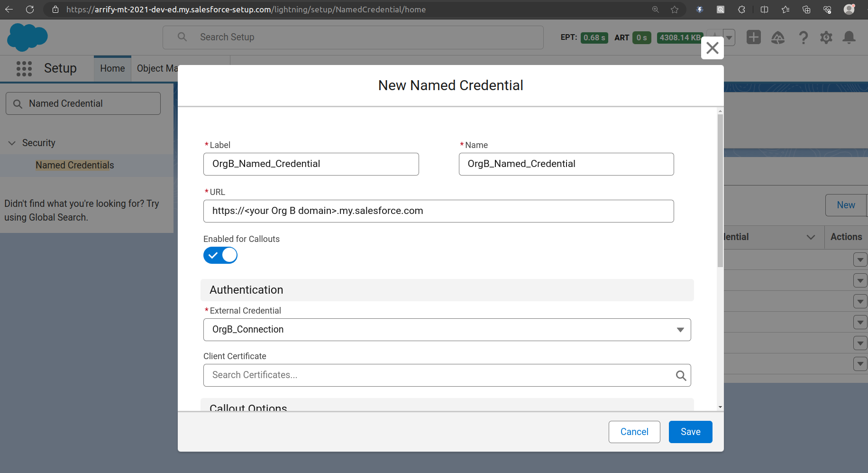Click the environment cloud upload icon
Viewport: 868px width, 473px height.
779,37
